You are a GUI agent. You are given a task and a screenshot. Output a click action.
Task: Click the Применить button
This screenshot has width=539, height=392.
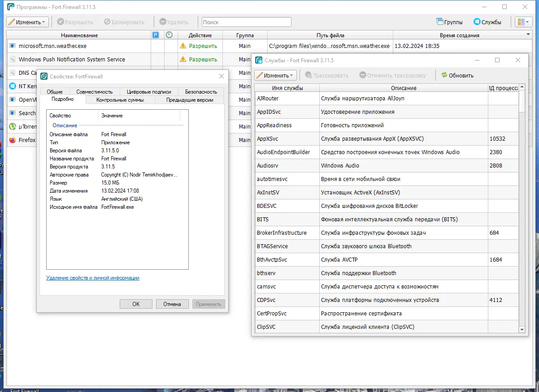coord(209,304)
